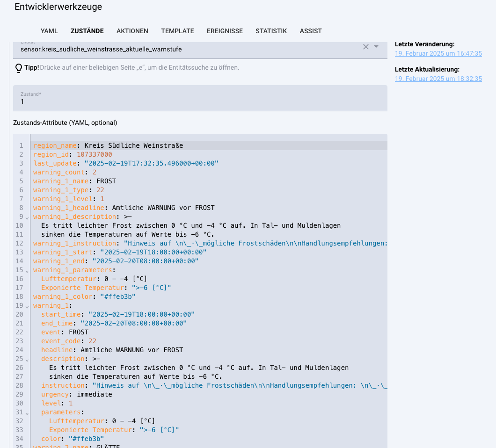Fold the parameters block at line 31

(27, 412)
